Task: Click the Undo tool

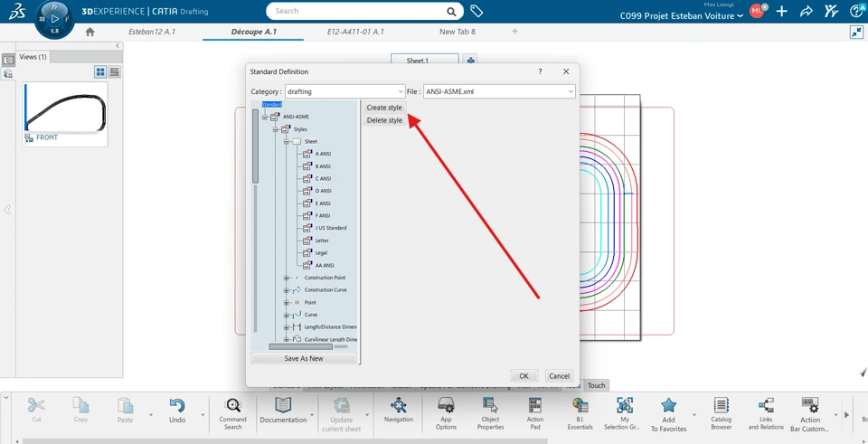Action: point(177,411)
